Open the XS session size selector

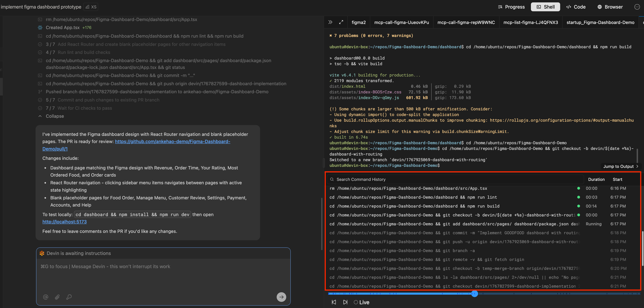(91, 7)
